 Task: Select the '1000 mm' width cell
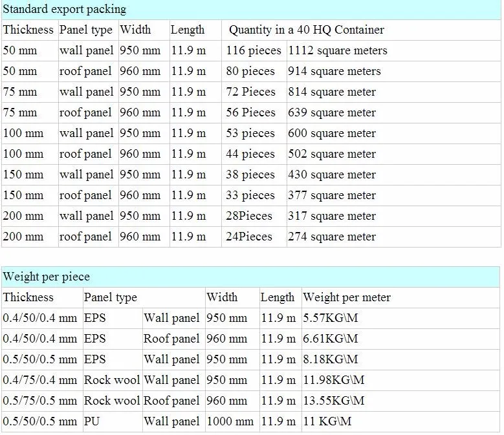[x=230, y=421]
